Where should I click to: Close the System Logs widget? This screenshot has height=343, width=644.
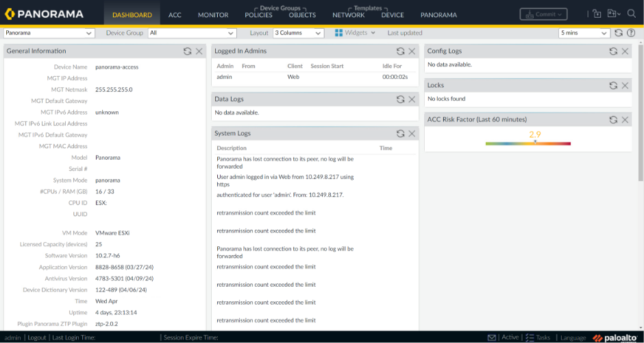412,133
